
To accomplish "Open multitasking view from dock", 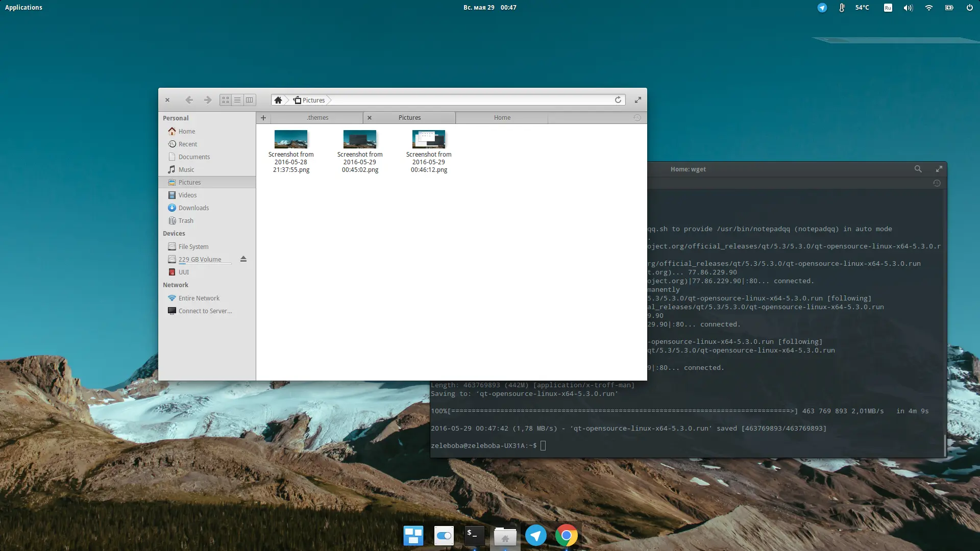I will click(413, 536).
